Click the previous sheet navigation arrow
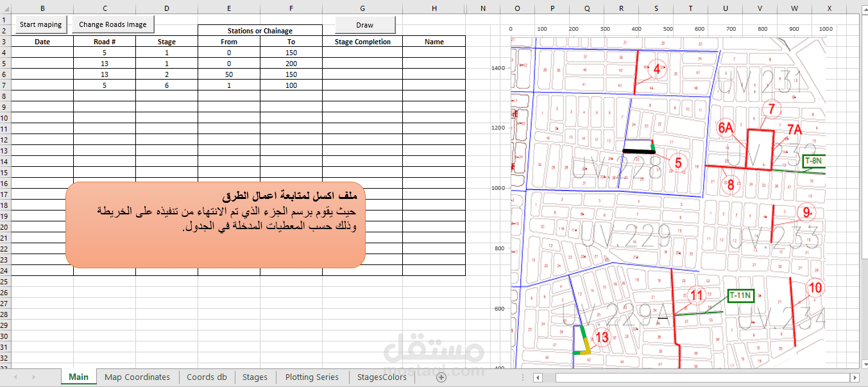Screen dimensions: 868x387 click(x=16, y=377)
